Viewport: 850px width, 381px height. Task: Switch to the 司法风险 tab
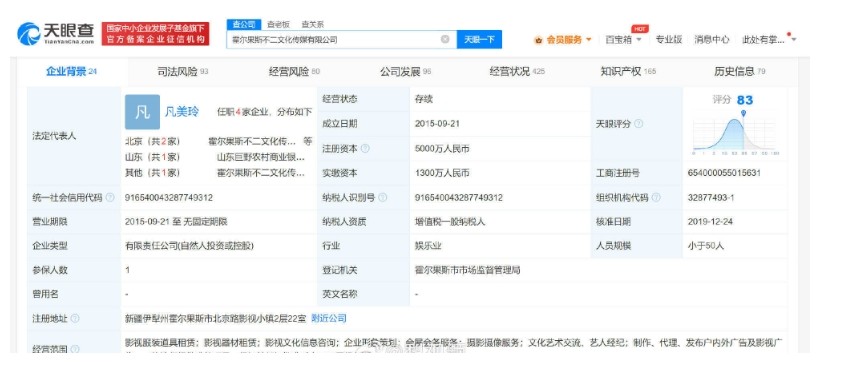click(x=183, y=72)
